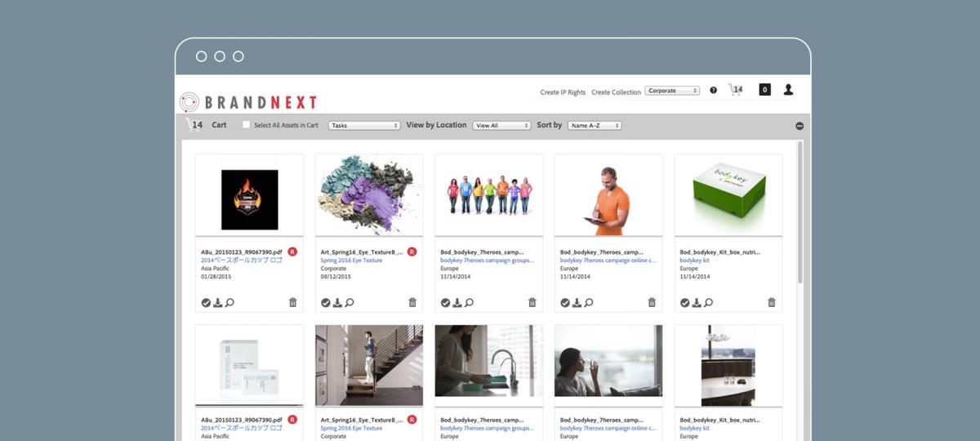Check Select All Assets in Cart
The width and height of the screenshot is (980, 441).
tap(246, 125)
